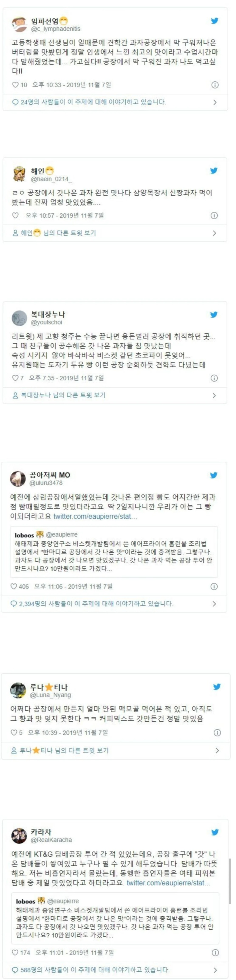Expand the 2,394명 conversation chevron
Screen dimensions: 236x980
click(214, 604)
